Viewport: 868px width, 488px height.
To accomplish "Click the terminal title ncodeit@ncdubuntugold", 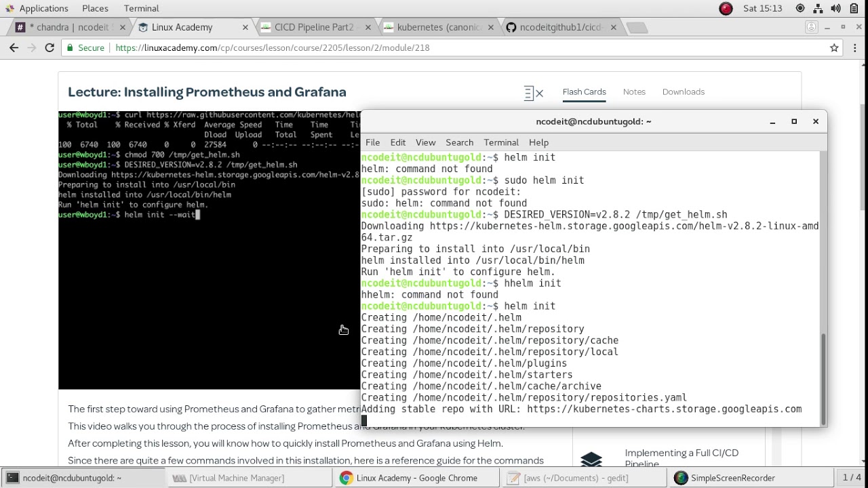I will (593, 121).
